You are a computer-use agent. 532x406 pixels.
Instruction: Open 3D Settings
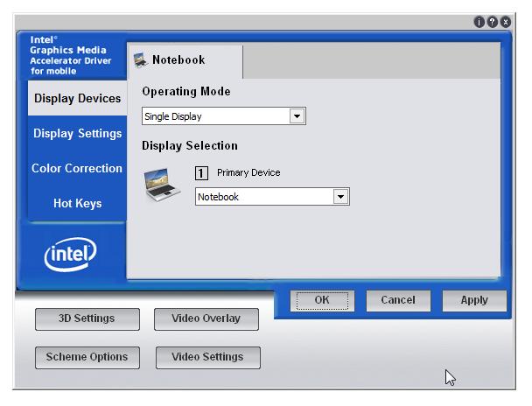(x=87, y=319)
